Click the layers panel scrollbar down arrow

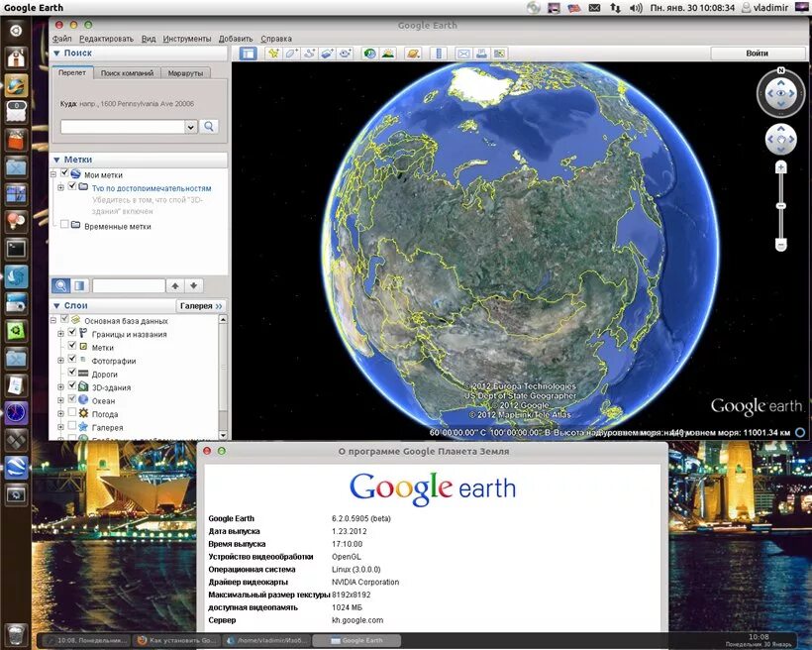click(x=223, y=435)
